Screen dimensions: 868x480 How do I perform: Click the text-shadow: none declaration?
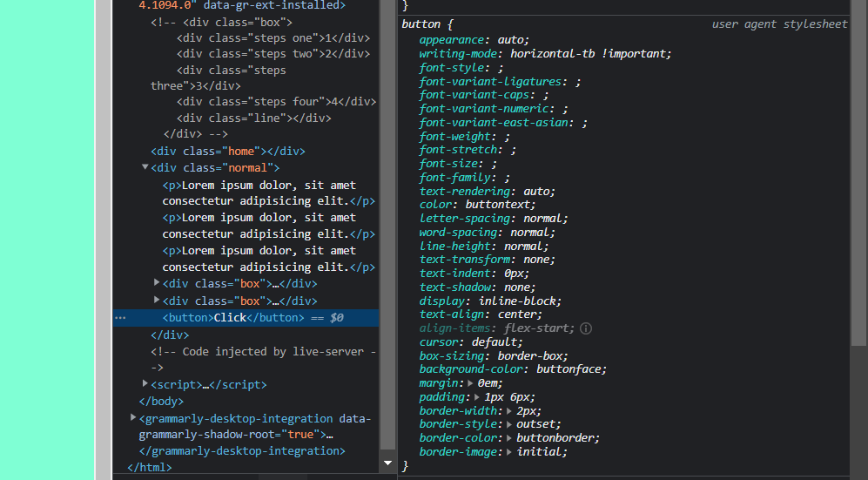pyautogui.click(x=477, y=287)
